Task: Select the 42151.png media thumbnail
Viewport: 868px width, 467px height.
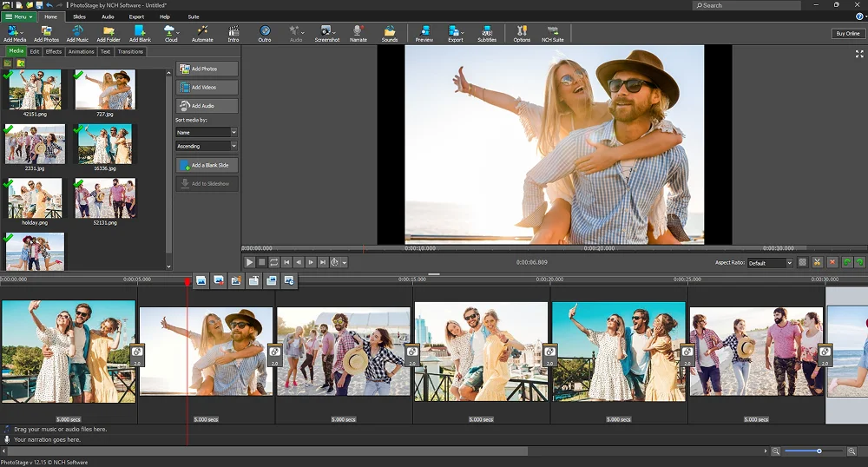Action: click(35, 89)
